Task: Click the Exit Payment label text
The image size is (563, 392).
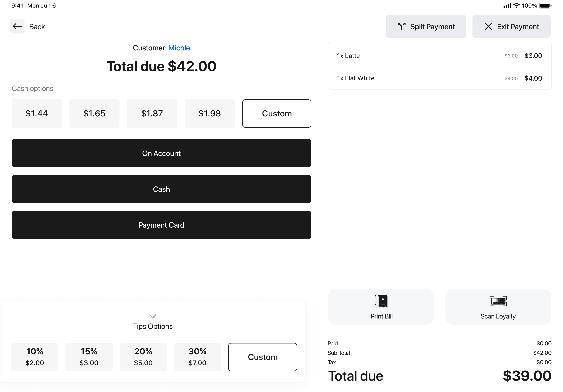Action: point(518,26)
